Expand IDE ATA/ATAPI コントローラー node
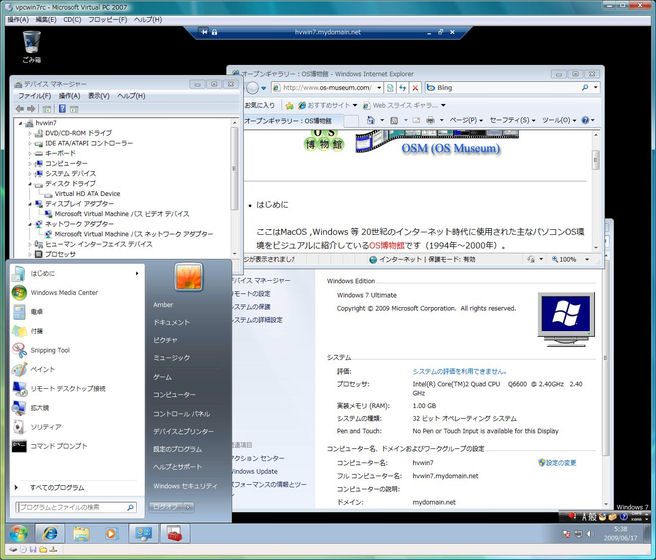This screenshot has height=560, width=656. coord(30,143)
